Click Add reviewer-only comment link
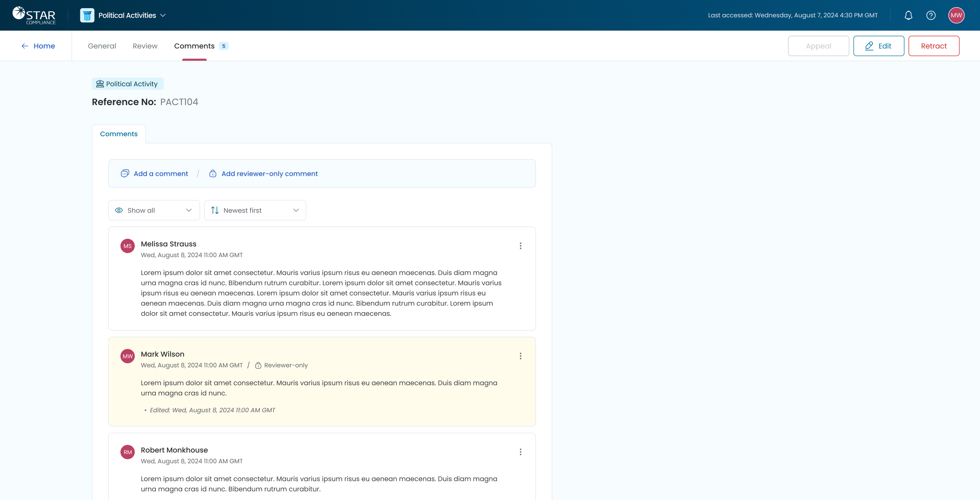980x500 pixels. coord(269,174)
